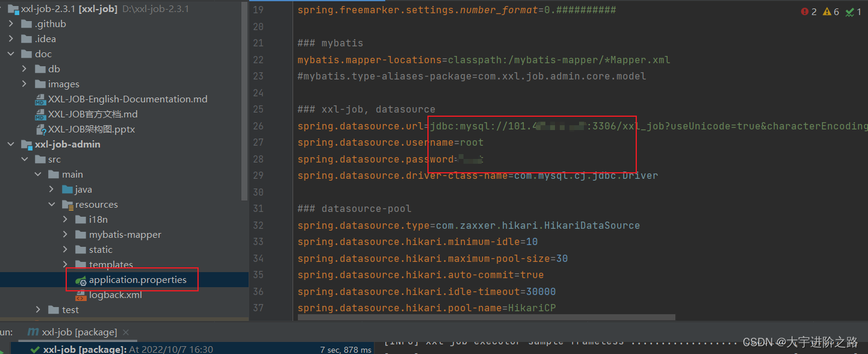Collapse the doc folder

(x=11, y=54)
